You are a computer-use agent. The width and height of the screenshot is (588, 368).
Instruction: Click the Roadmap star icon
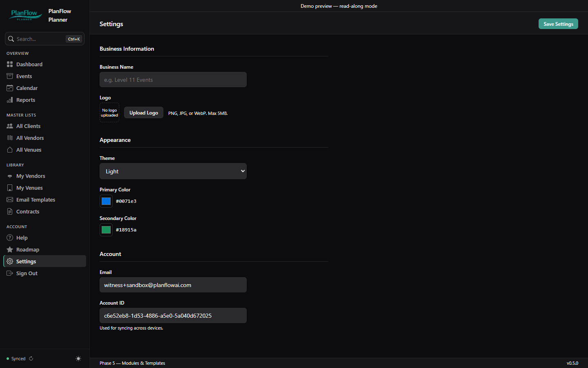tap(10, 249)
